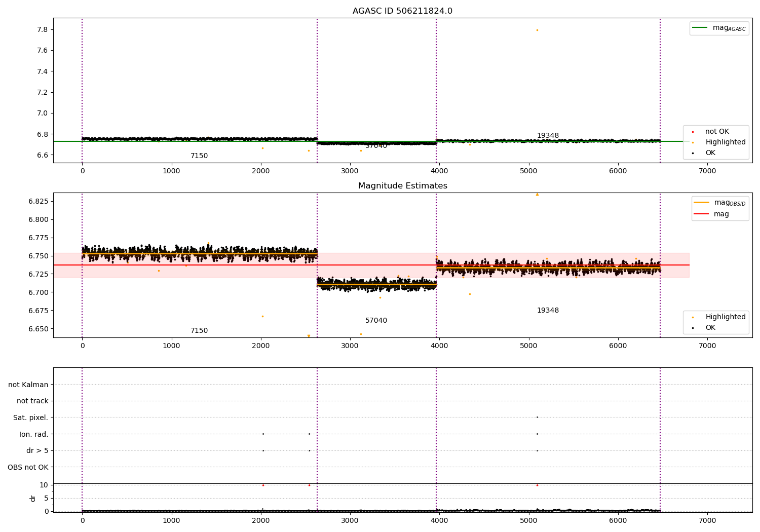
Task: Click the Sat. pixel data point near 5100
Action: pyautogui.click(x=537, y=417)
